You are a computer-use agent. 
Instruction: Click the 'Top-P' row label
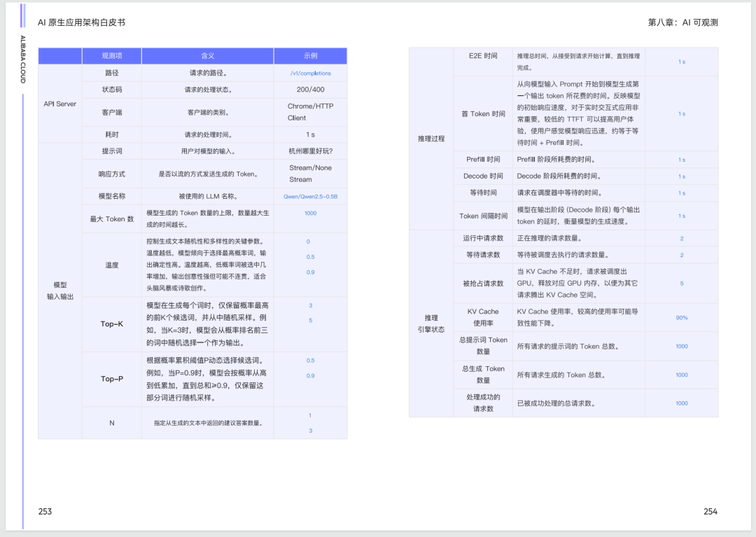coord(112,379)
